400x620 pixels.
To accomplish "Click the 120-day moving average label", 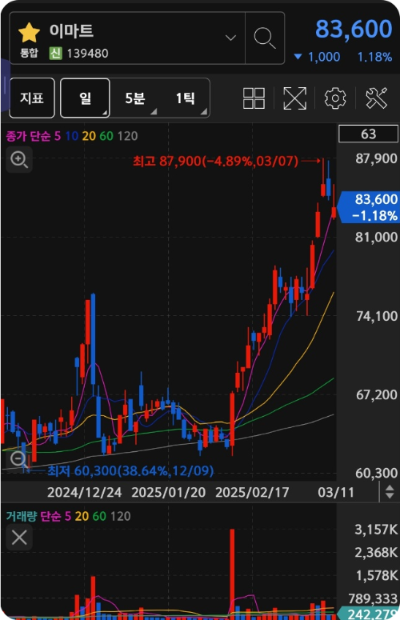I will 128,136.
